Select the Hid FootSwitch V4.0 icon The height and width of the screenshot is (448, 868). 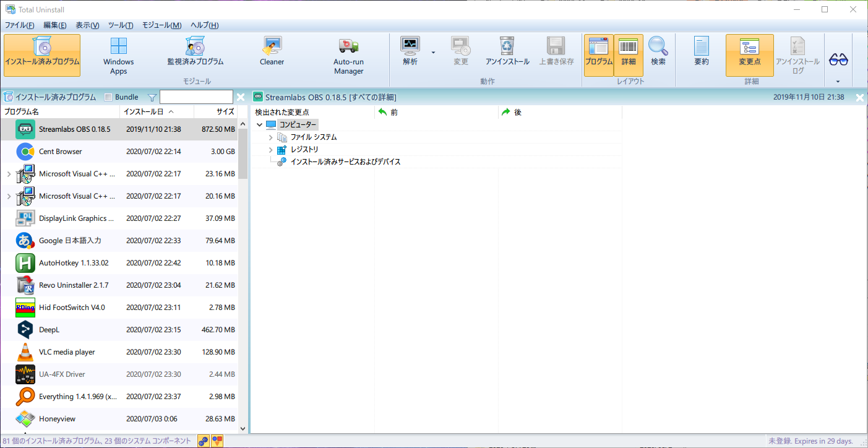tap(25, 308)
